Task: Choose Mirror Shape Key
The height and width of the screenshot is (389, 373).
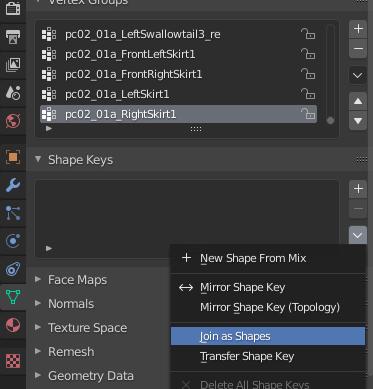Action: pos(268,287)
